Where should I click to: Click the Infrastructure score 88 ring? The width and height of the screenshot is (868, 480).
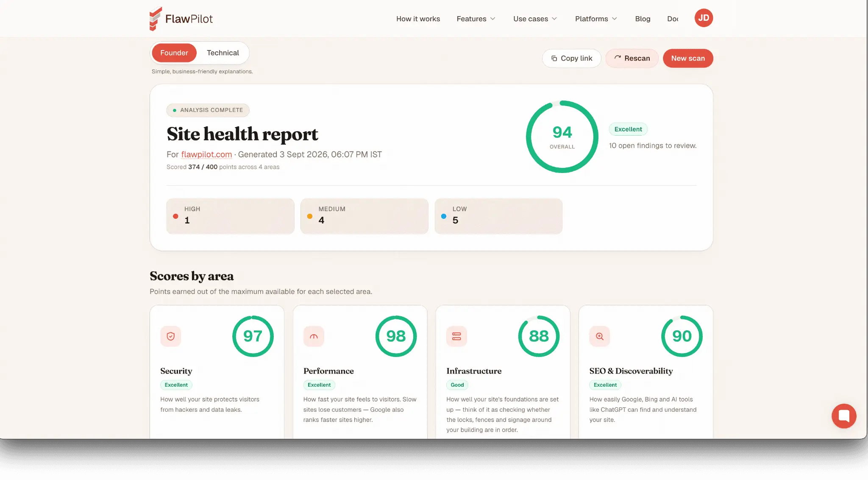pyautogui.click(x=539, y=336)
